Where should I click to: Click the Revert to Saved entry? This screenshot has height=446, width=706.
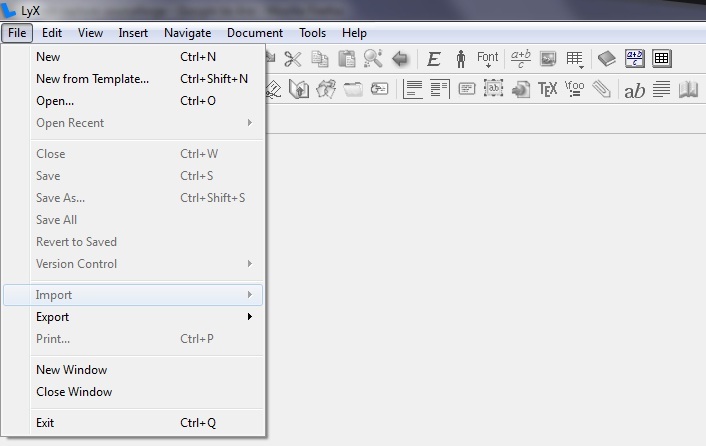tap(133, 242)
